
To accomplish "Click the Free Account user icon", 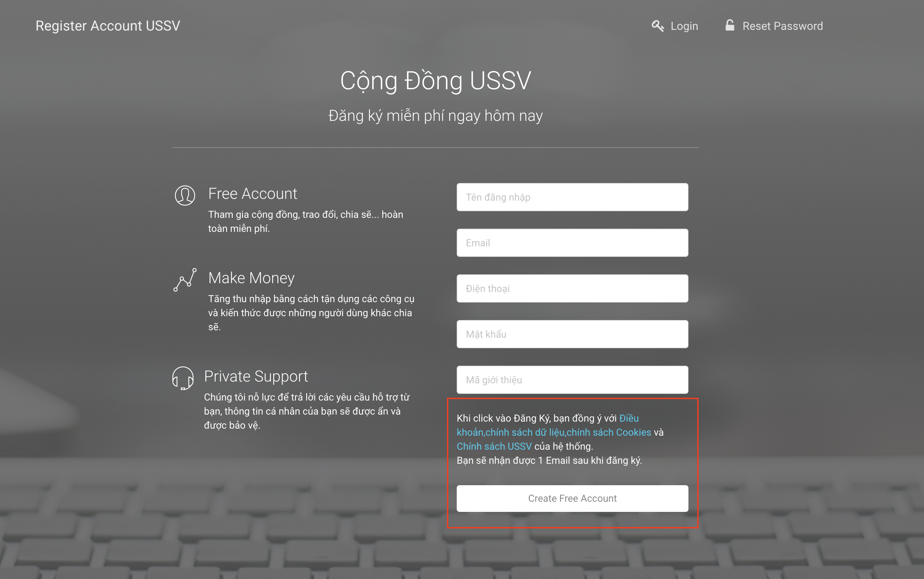I will click(x=185, y=195).
